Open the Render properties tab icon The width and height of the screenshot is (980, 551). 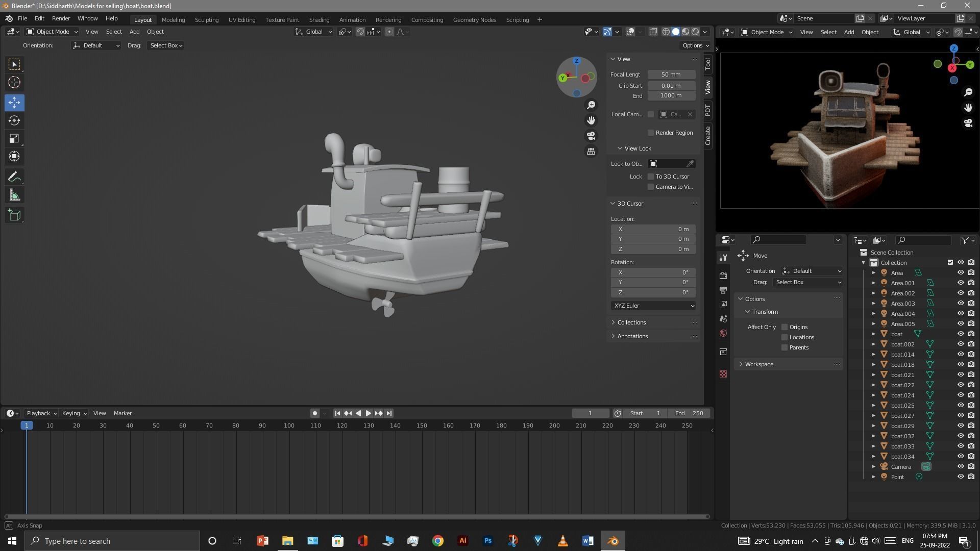tap(723, 276)
